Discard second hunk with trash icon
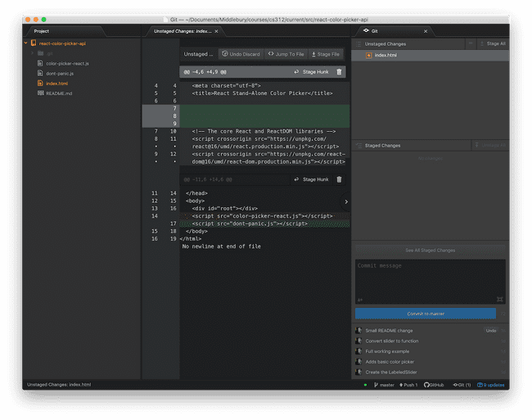This screenshot has width=532, height=420. [x=339, y=179]
